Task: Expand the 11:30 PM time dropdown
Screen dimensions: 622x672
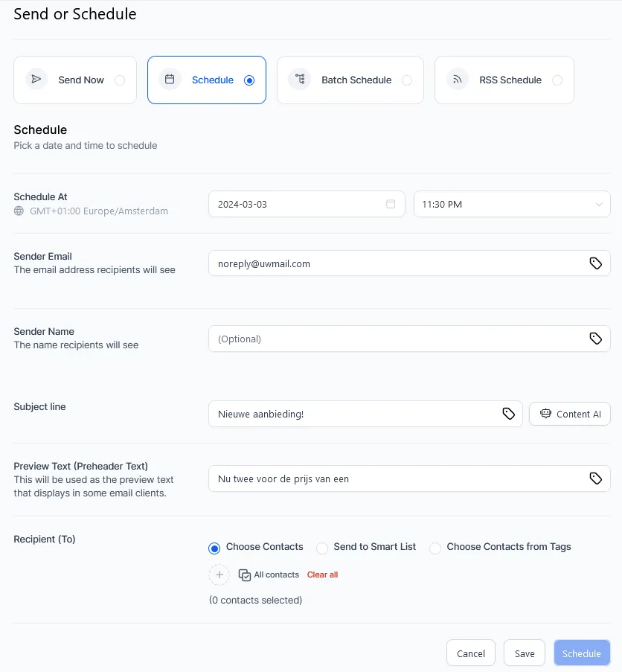Action: click(x=512, y=204)
